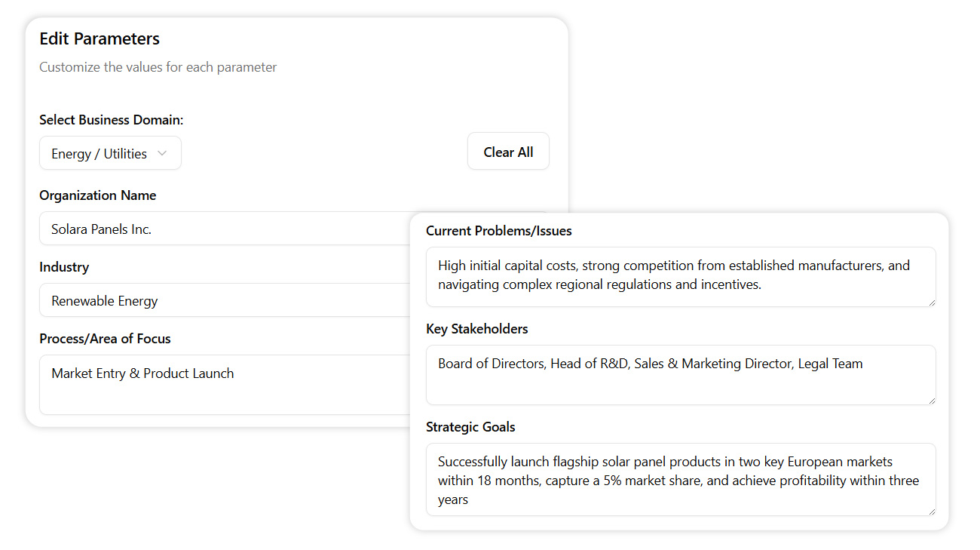Click the Industry label text
This screenshot has height=550, width=980.
tap(64, 267)
